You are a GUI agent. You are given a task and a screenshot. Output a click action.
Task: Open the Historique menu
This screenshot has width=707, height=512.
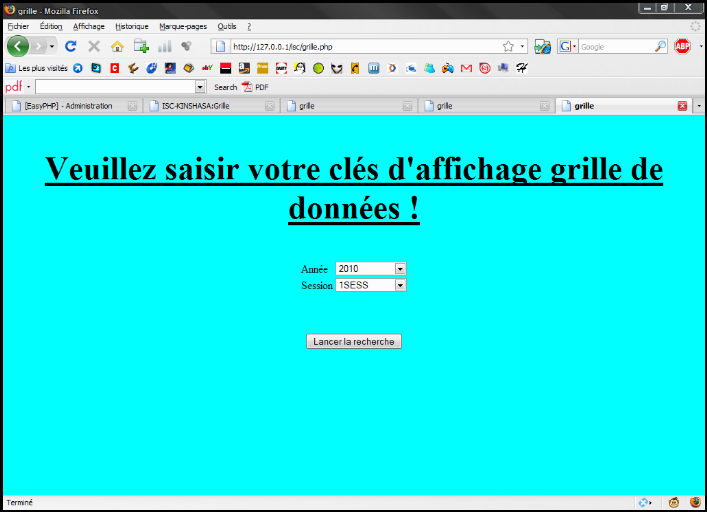point(132,26)
